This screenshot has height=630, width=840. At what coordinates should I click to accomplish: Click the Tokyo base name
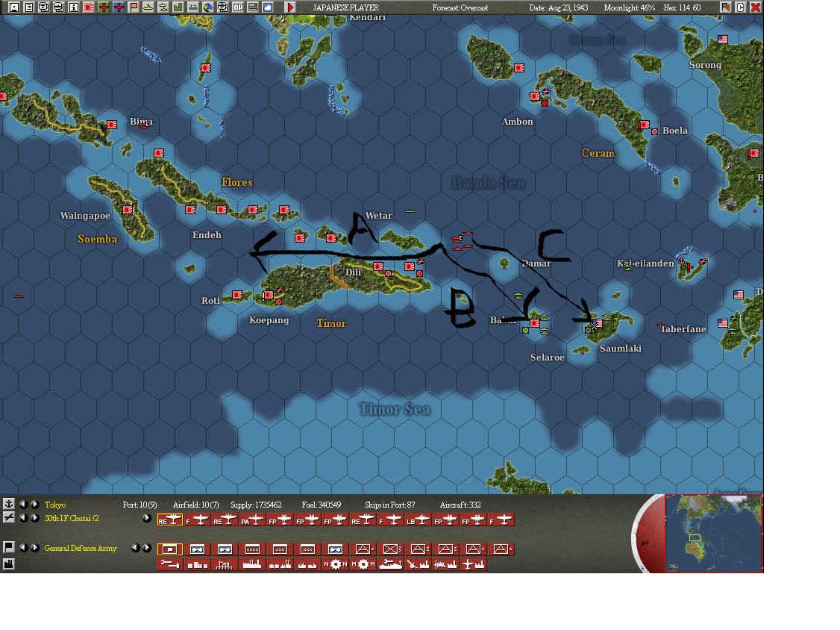coord(54,505)
